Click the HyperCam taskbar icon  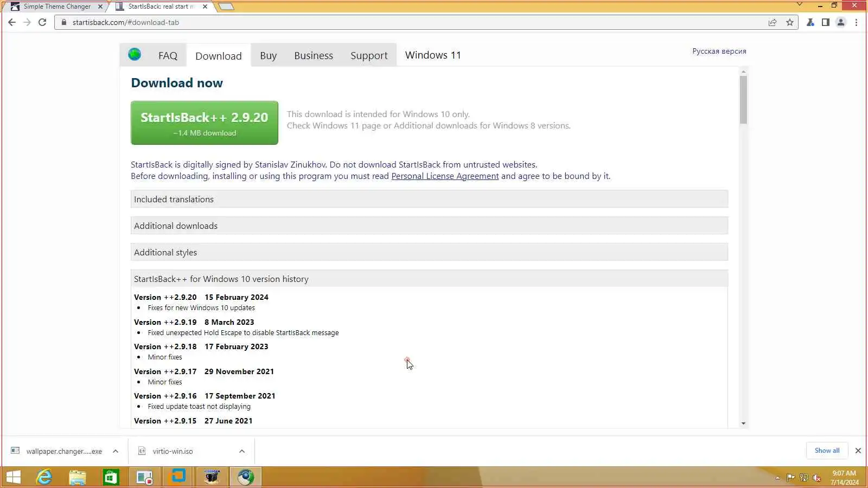click(212, 477)
